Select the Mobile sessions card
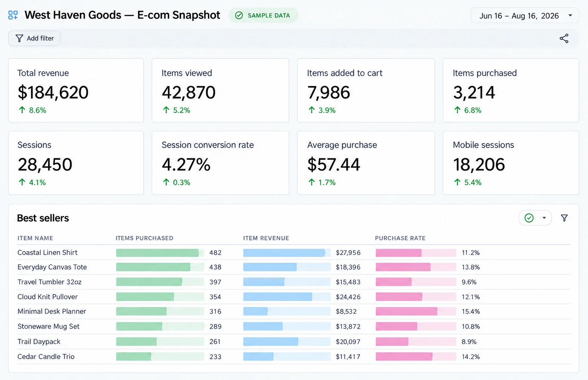Screen dimensions: 588x380 click(511, 163)
